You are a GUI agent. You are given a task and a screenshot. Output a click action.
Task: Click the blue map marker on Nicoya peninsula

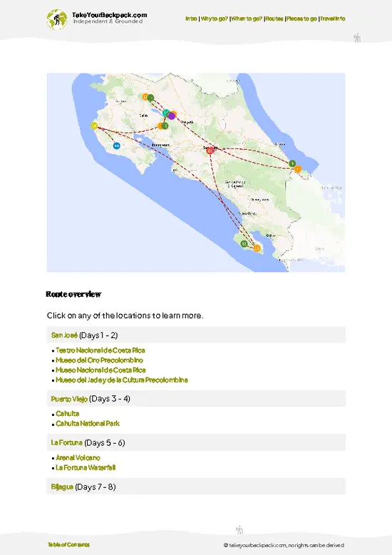[x=116, y=146]
